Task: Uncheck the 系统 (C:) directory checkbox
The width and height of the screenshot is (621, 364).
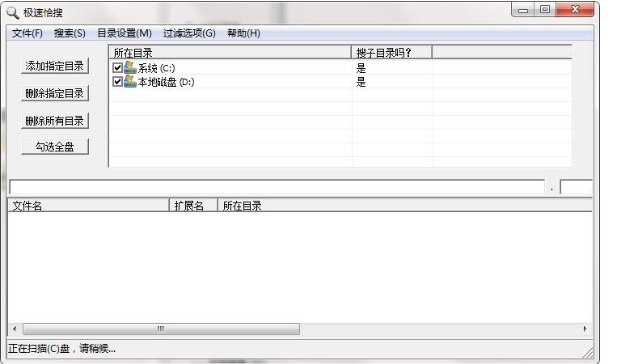Action: pyautogui.click(x=117, y=68)
